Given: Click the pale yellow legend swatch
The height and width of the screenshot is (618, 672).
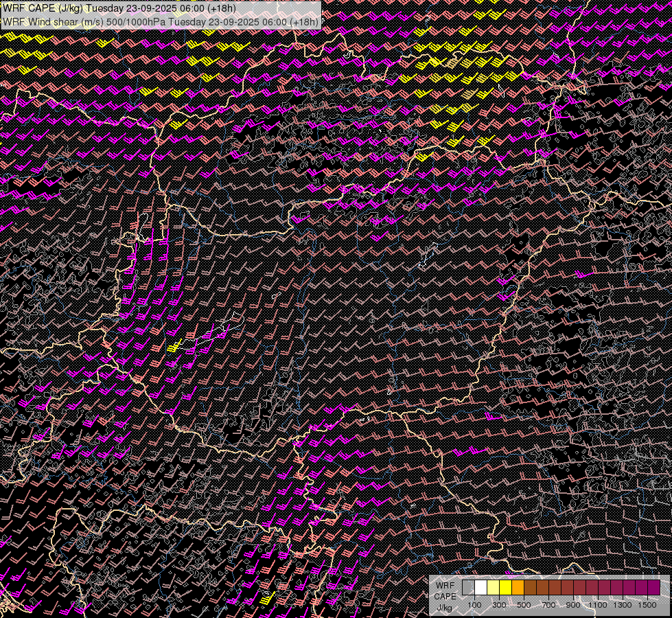Looking at the screenshot, I should [x=493, y=588].
